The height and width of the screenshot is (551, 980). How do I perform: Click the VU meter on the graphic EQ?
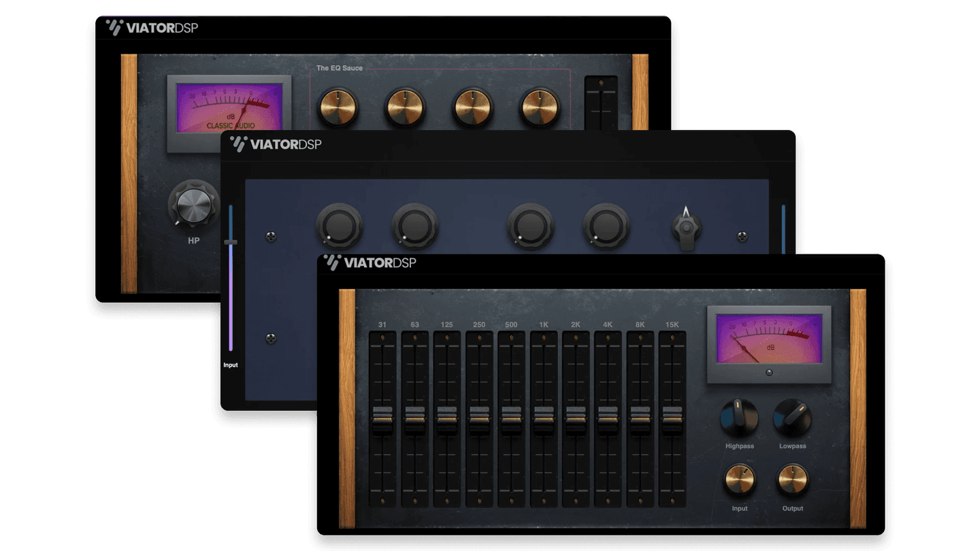769,340
